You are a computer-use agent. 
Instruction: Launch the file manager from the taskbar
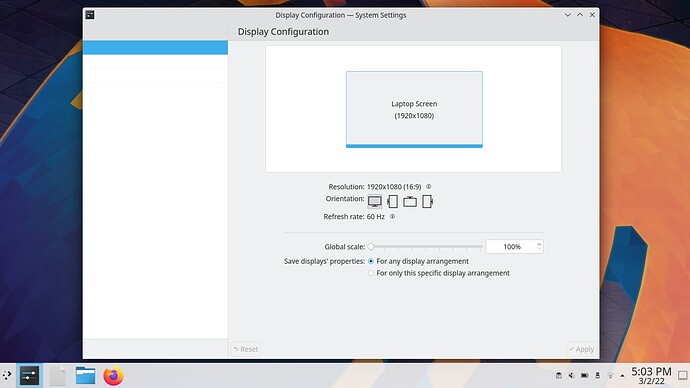click(85, 376)
